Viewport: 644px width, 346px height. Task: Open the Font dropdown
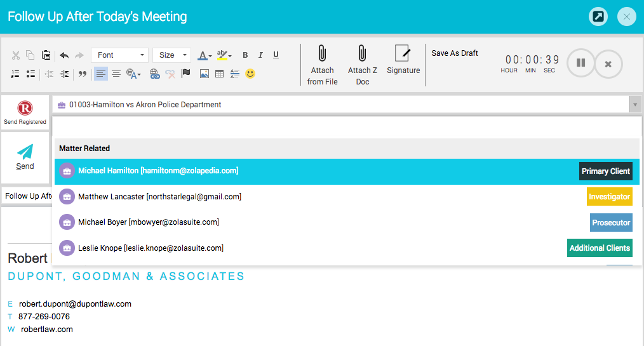[x=120, y=55]
